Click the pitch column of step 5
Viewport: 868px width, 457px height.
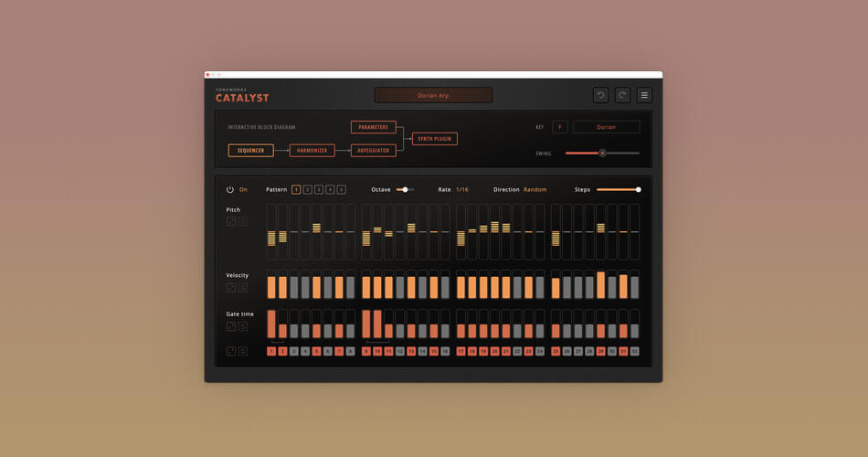[x=317, y=231]
